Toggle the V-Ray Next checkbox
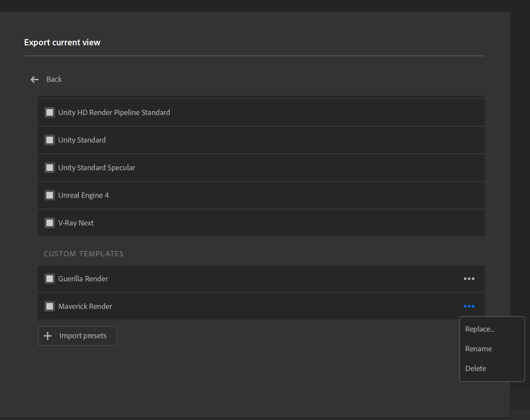Viewport: 530px width, 420px height. pyautogui.click(x=50, y=223)
